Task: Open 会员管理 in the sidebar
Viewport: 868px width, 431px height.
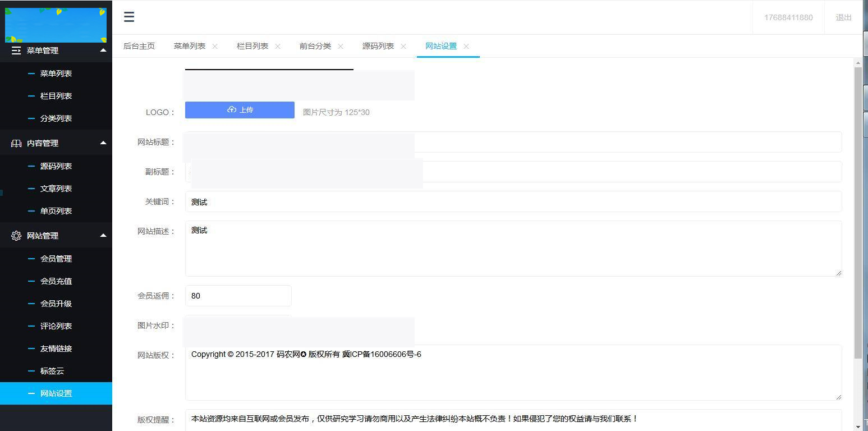Action: [56, 258]
